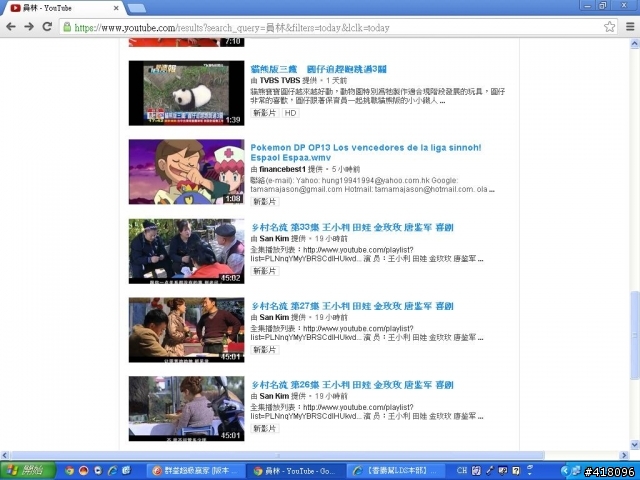
Task: Click the 新影片 badge under the panda video
Action: coord(265,113)
